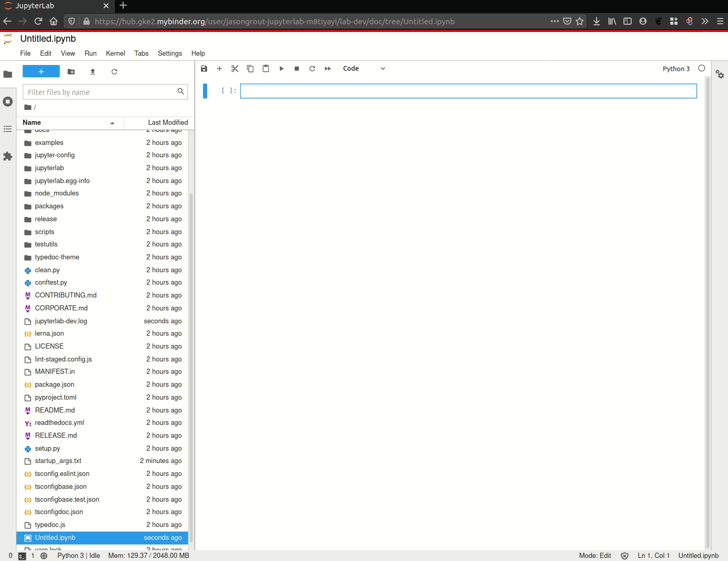Viewport: 728px width, 561px height.
Task: Switch to the Running Terminals and Kernels panel
Action: coord(8,101)
